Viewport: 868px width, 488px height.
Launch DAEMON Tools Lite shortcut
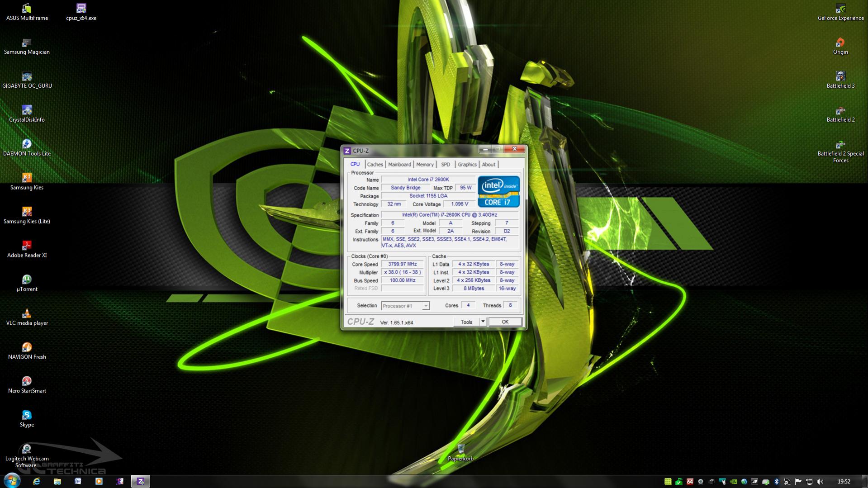tap(27, 148)
